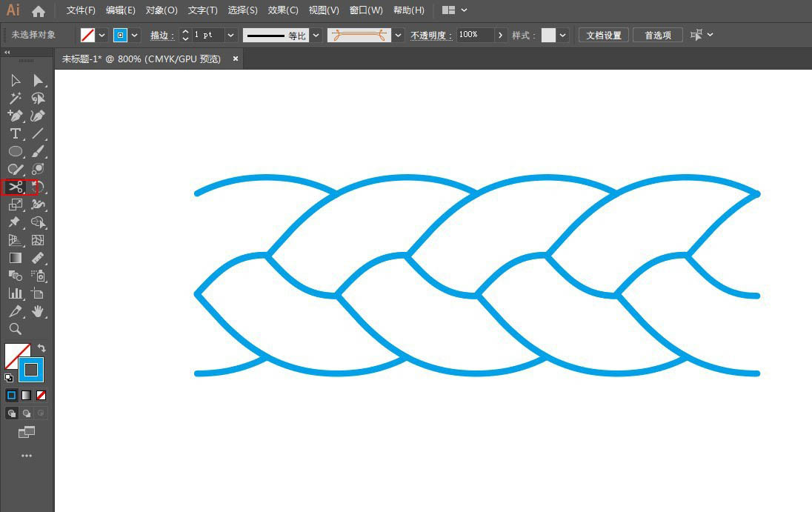Image resolution: width=812 pixels, height=512 pixels.
Task: Select the Zoom magnifier tool
Action: (x=16, y=329)
